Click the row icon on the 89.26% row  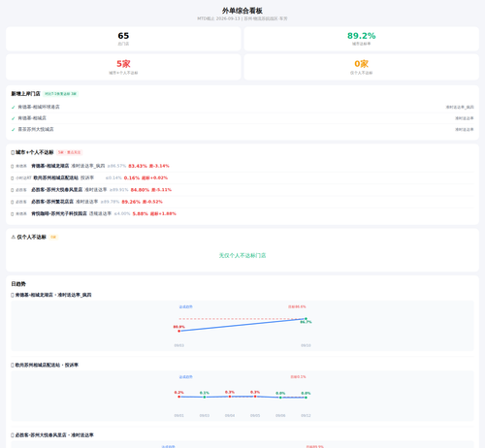(13, 202)
